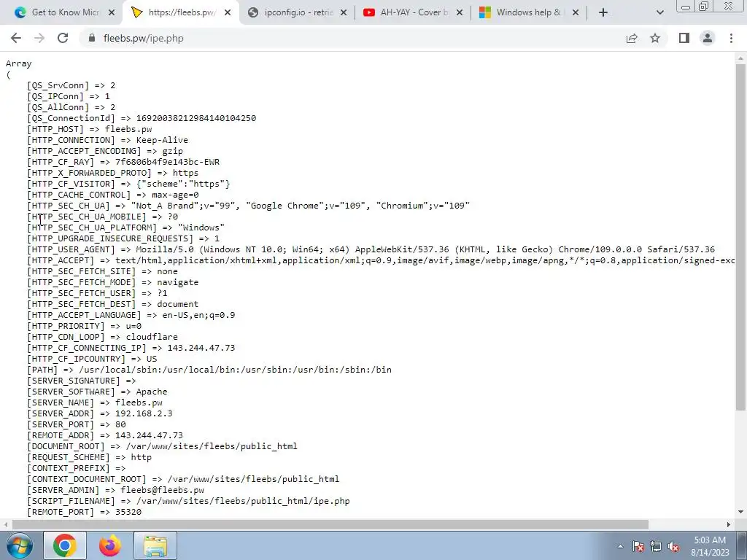Image resolution: width=747 pixels, height=560 pixels.
Task: Close the fleebs.pw tab
Action: click(228, 12)
